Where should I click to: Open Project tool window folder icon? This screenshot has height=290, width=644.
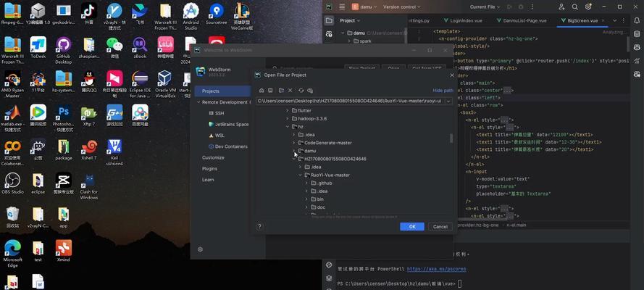coord(329,20)
